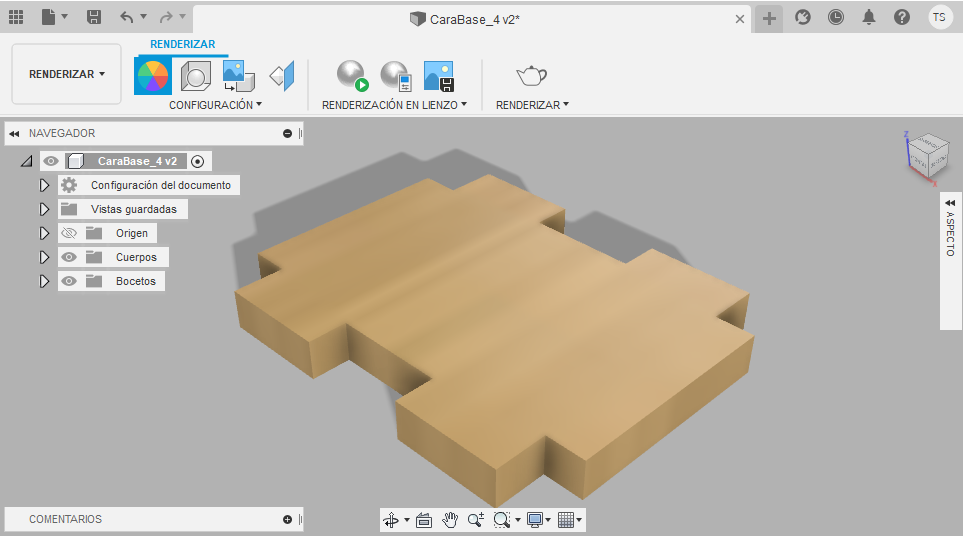Expand the CONFIGURACIÓN panel menu
The height and width of the screenshot is (536, 963).
216,105
